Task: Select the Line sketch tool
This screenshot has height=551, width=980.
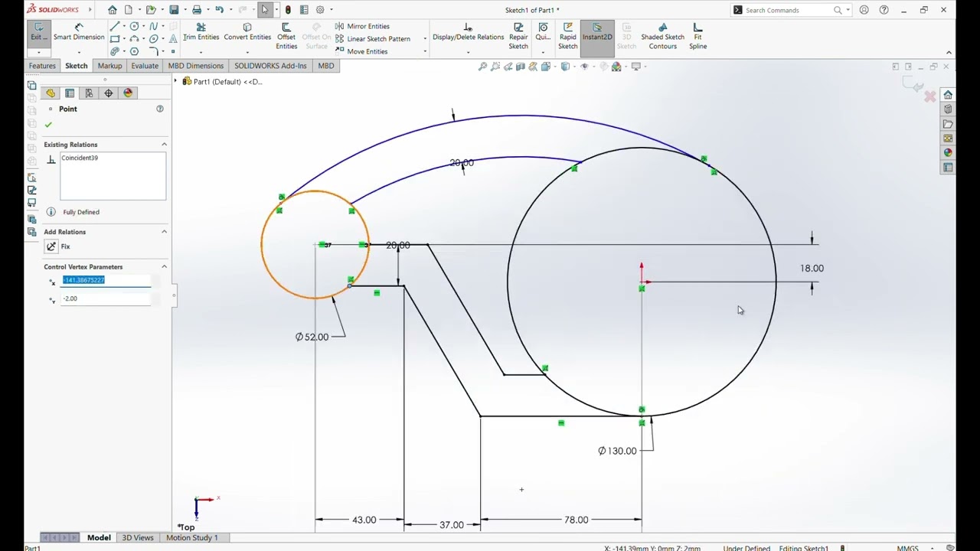Action: coord(115,26)
